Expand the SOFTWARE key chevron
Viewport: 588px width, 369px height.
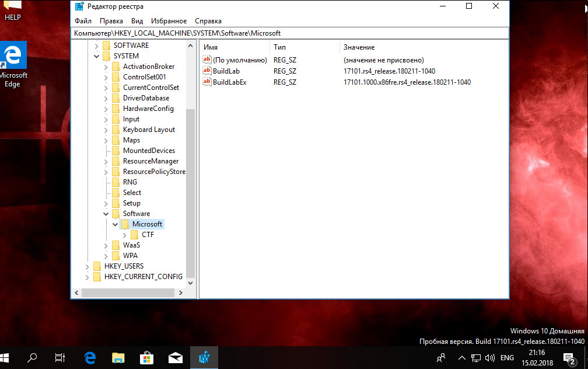(x=96, y=46)
